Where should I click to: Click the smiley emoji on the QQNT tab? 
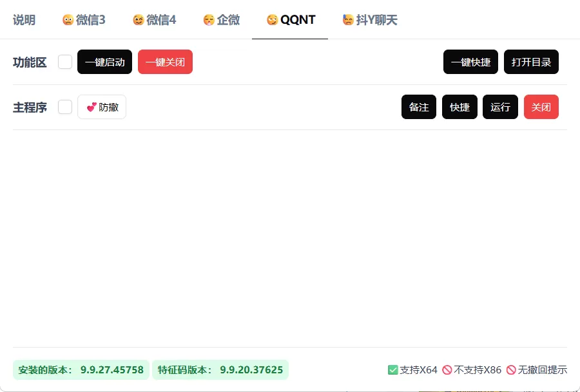271,19
